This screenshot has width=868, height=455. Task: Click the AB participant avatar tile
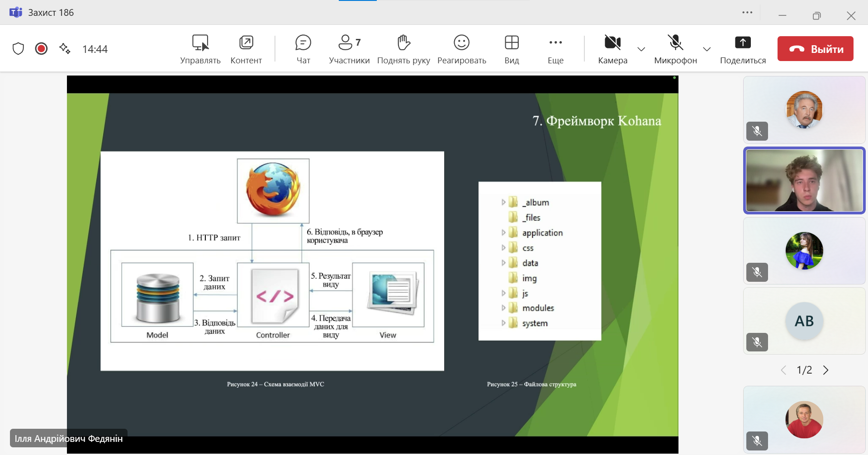pos(804,321)
